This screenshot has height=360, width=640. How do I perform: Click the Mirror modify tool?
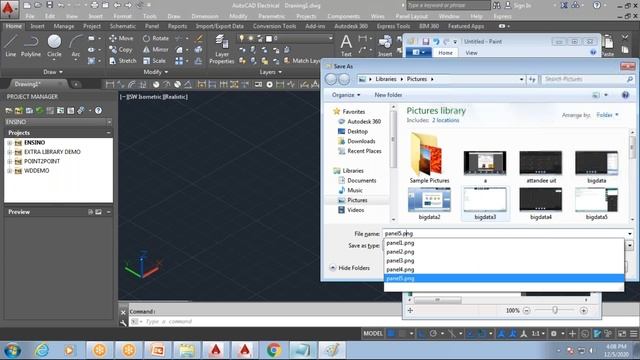pos(156,49)
